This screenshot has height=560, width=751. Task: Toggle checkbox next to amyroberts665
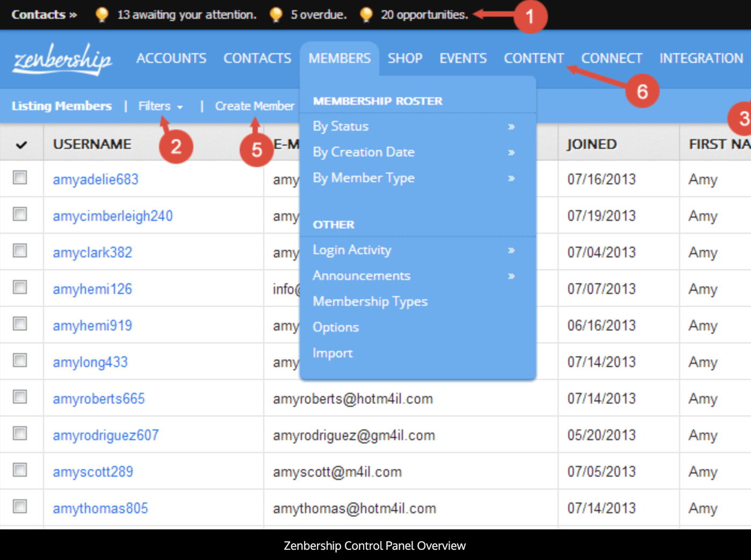point(20,397)
